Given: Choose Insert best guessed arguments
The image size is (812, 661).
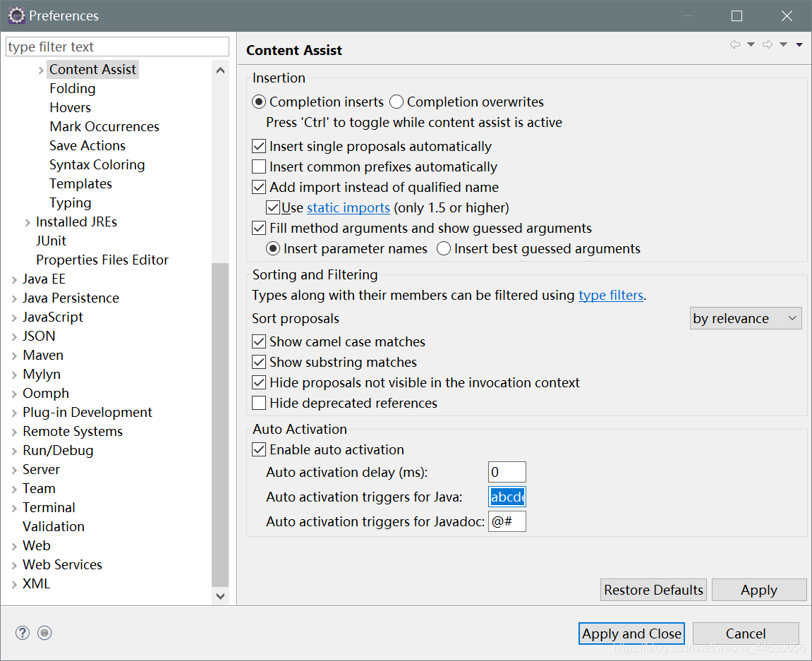Looking at the screenshot, I should pyautogui.click(x=444, y=249).
